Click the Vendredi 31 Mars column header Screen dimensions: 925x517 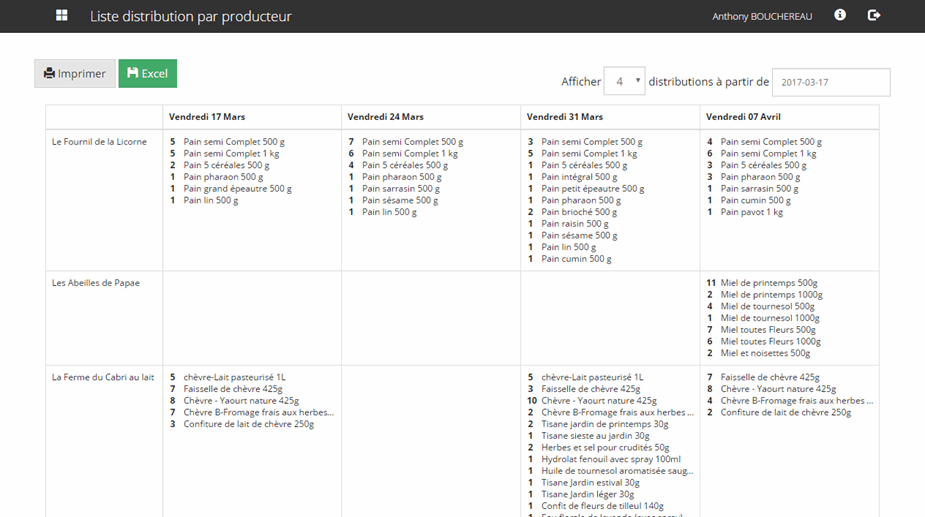[x=564, y=117]
